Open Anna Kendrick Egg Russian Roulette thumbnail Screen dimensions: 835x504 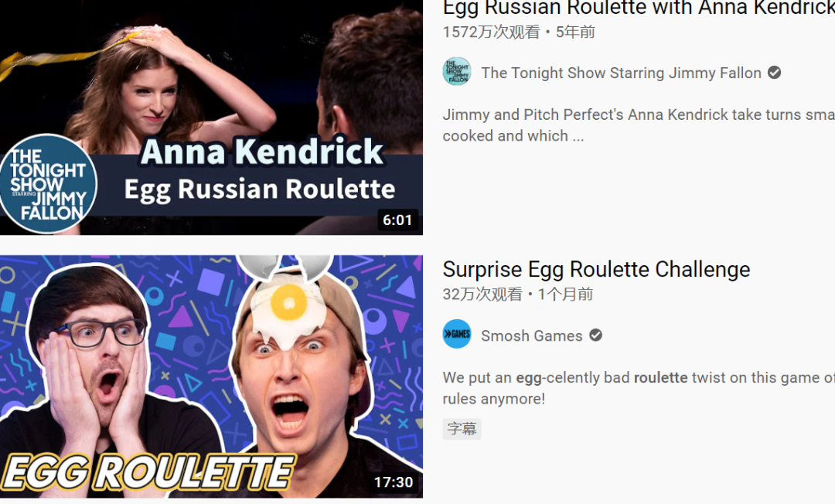tap(211, 117)
